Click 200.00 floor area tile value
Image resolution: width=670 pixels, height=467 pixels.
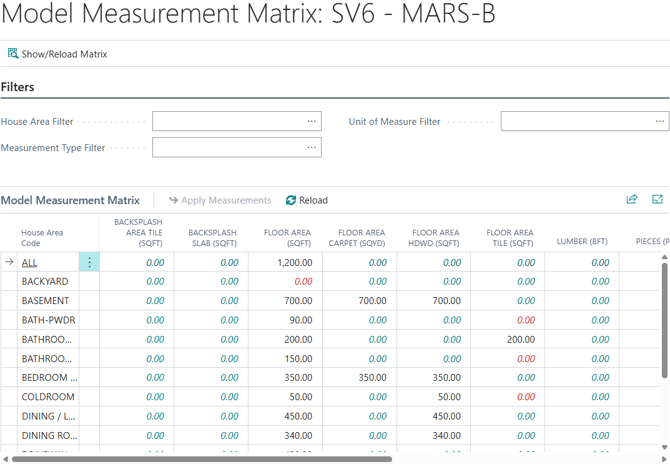pyautogui.click(x=521, y=339)
